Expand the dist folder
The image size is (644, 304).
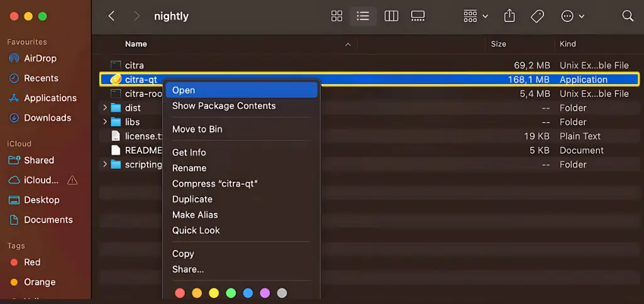tap(105, 108)
